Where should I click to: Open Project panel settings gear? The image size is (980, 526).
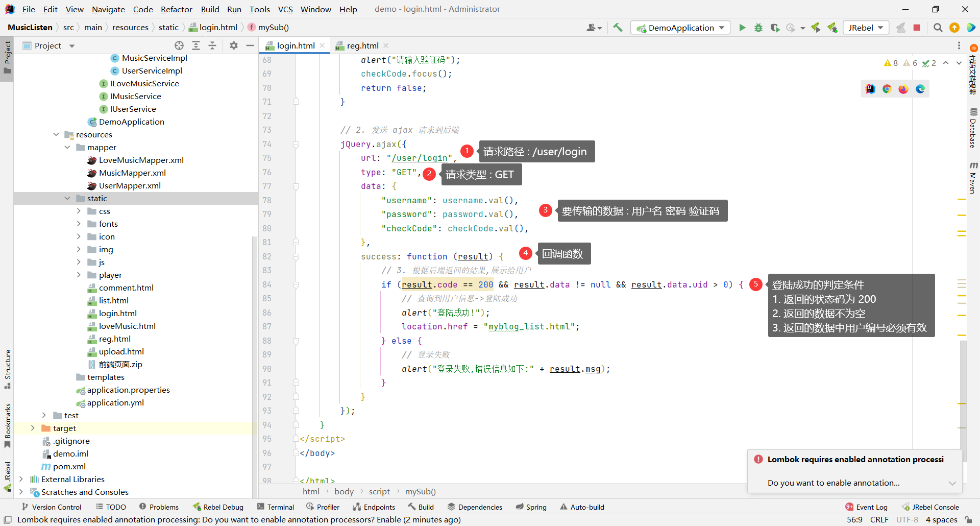(x=234, y=45)
